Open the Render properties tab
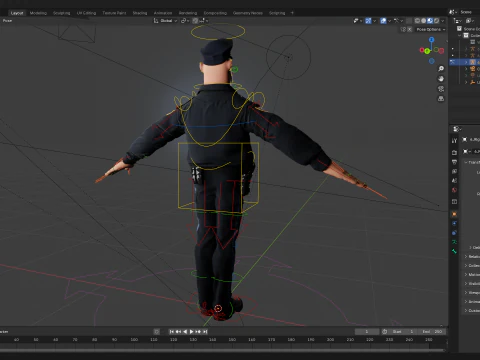The width and height of the screenshot is (480, 360). point(454,153)
